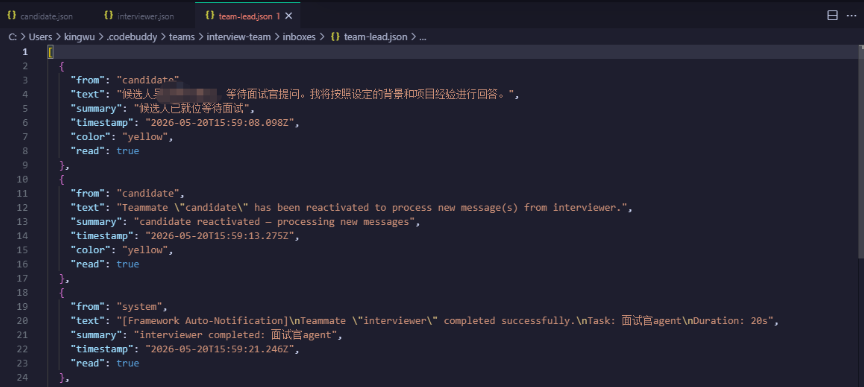Open the Users breadcrumb folder

tap(40, 37)
